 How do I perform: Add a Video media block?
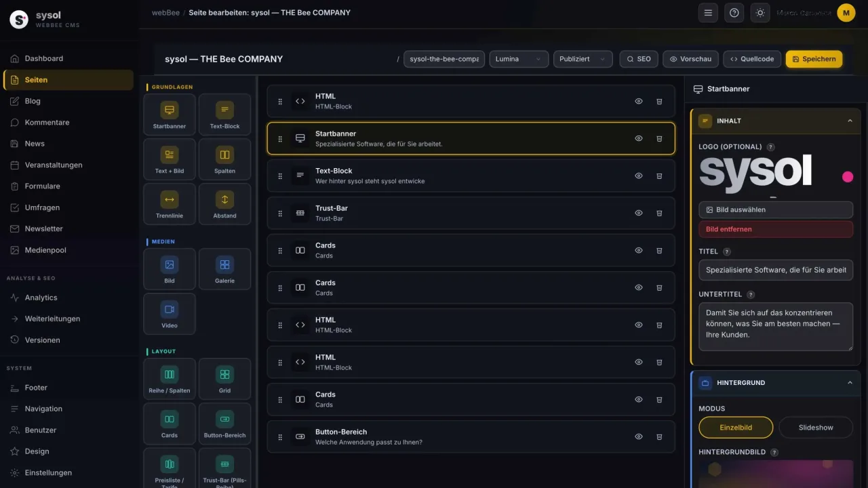pyautogui.click(x=170, y=313)
